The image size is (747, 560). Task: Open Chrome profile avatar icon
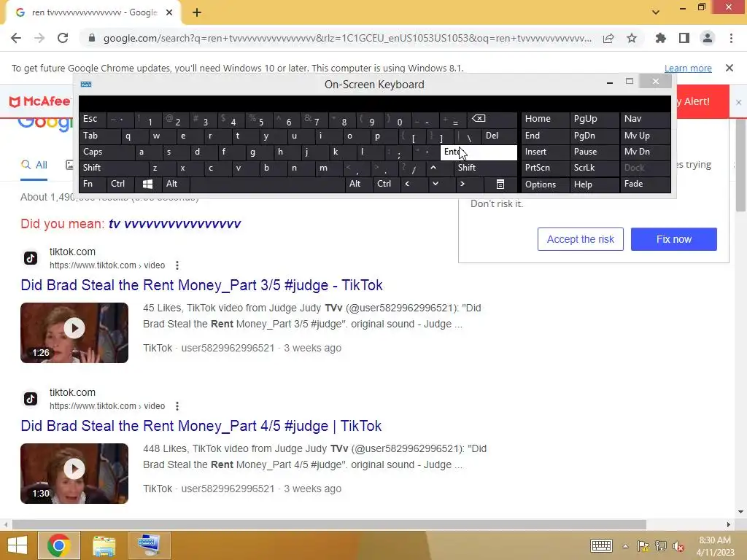tap(708, 38)
